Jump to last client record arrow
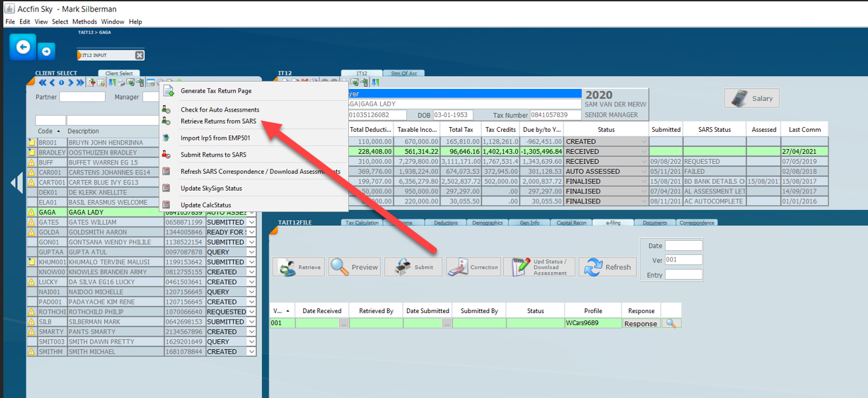Image resolution: width=868 pixels, height=398 pixels. tap(80, 83)
